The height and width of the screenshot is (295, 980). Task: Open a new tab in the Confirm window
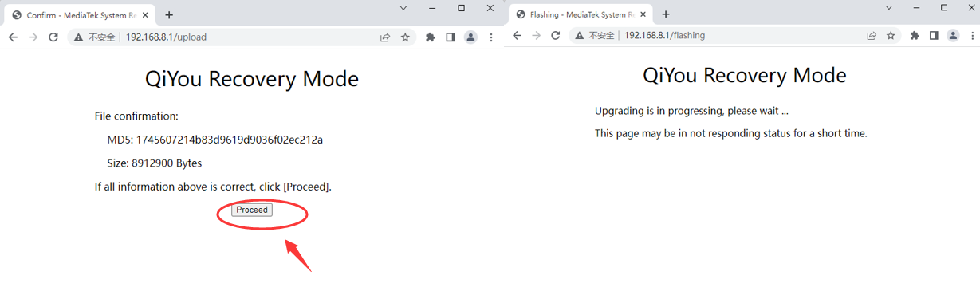[x=169, y=15]
